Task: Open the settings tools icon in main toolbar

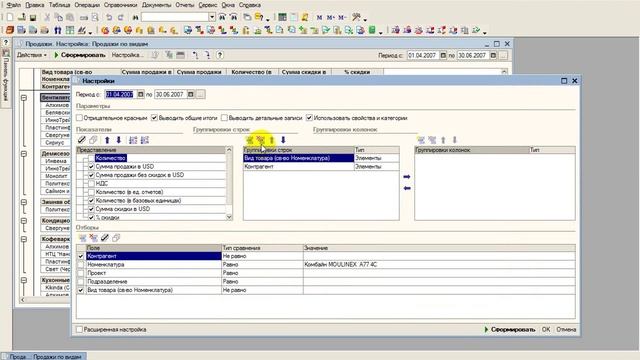Action: click(x=356, y=17)
